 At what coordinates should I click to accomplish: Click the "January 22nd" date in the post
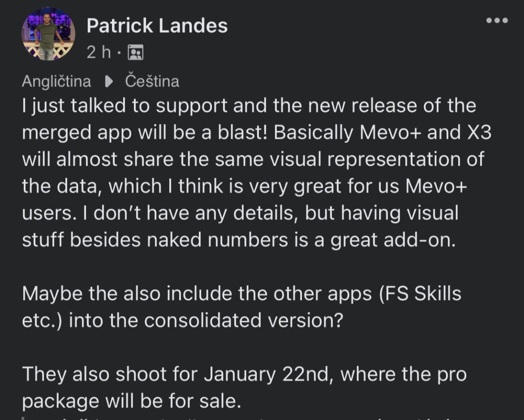(x=267, y=374)
